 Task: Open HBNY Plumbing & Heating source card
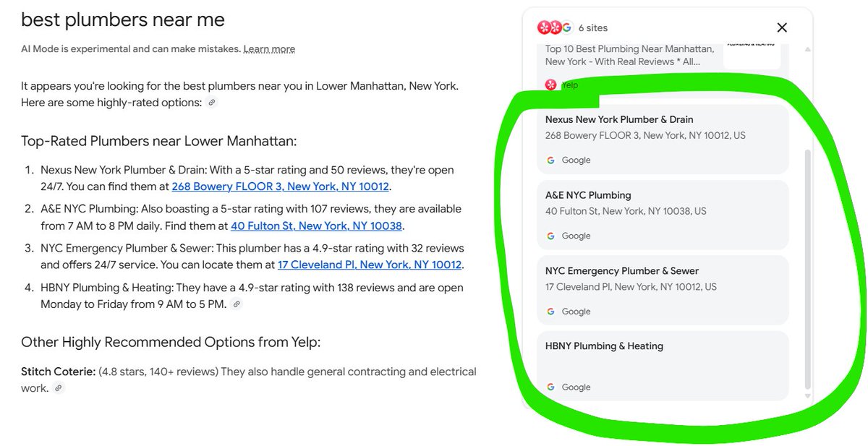click(663, 366)
